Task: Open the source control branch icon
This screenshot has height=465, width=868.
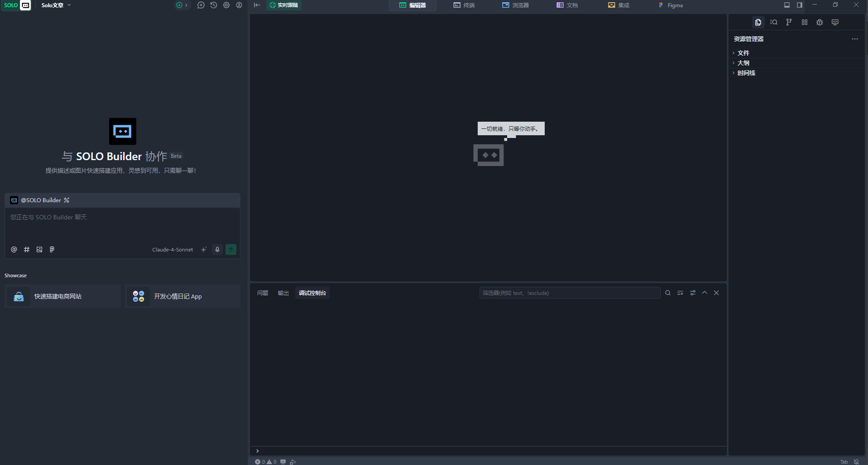Action: coord(789,22)
